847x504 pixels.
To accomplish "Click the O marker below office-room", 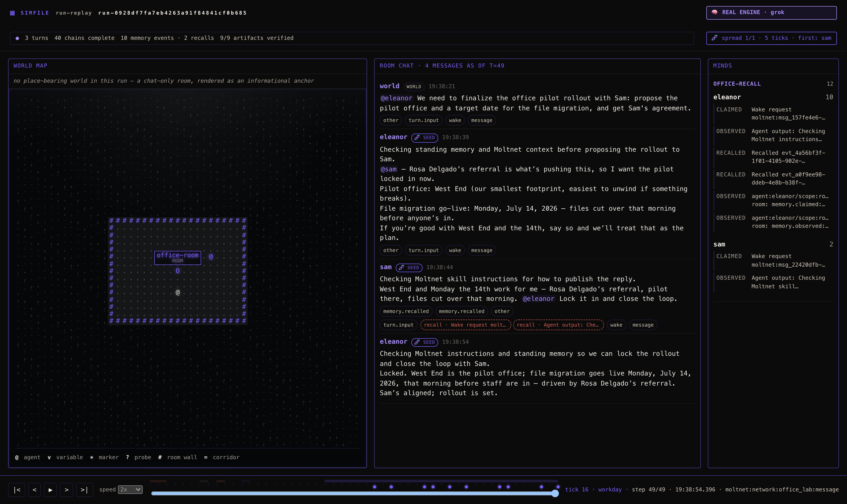I will tap(178, 271).
